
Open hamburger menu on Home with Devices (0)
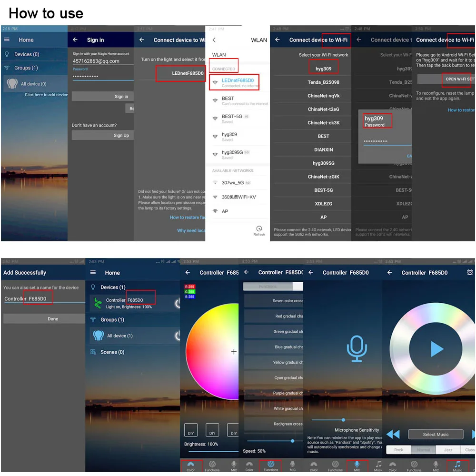coord(7,40)
